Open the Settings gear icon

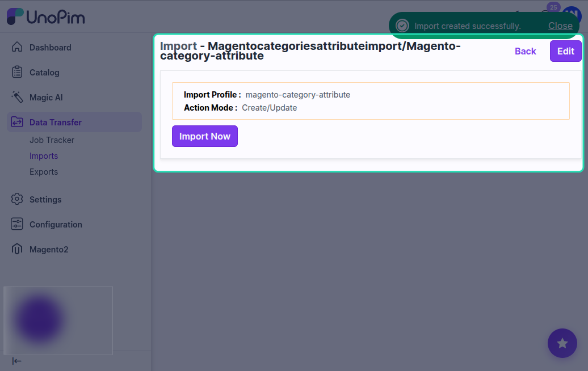(17, 199)
